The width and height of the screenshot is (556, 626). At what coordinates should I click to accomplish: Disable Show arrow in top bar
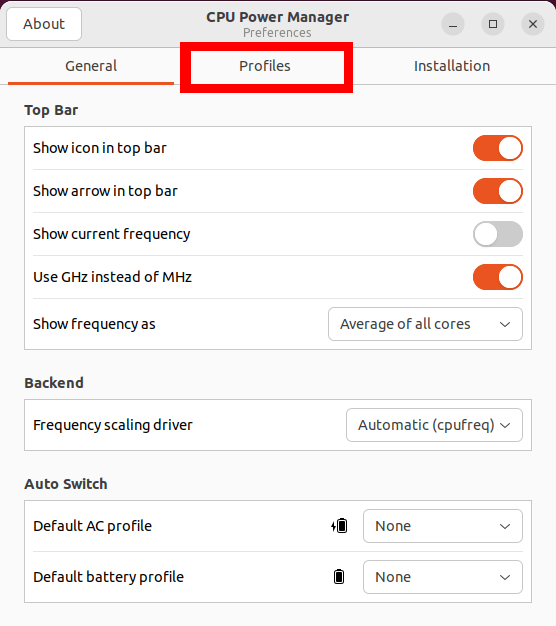pos(498,191)
